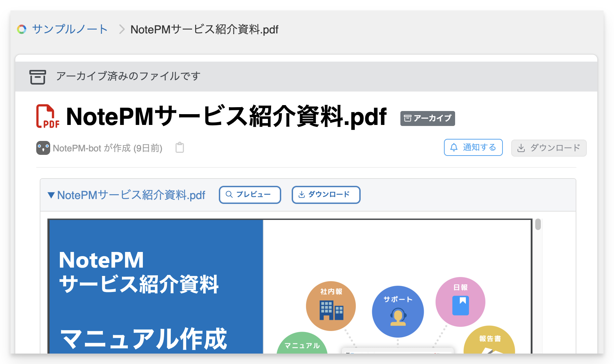The height and width of the screenshot is (364, 614).
Task: Click the large NotePMサービス紹介資料.pdf page title
Action: tap(226, 117)
